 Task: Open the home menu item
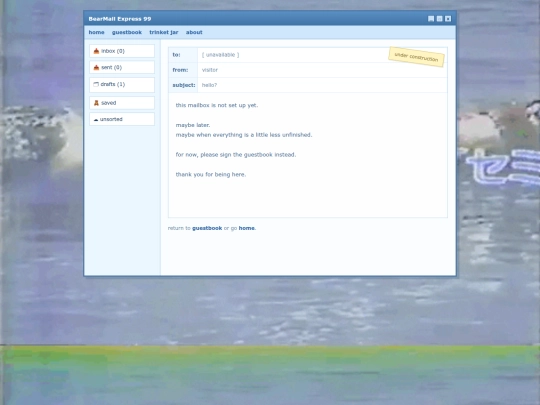tap(96, 32)
